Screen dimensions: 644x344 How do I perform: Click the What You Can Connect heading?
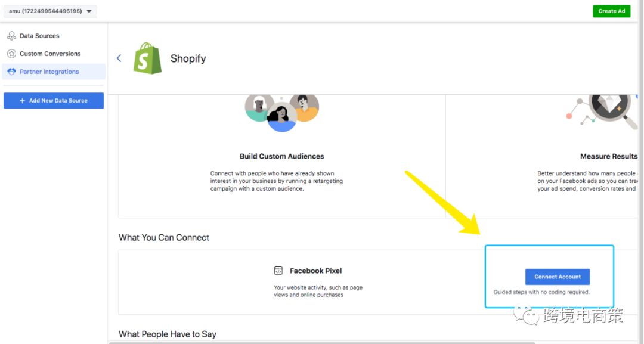(x=164, y=238)
